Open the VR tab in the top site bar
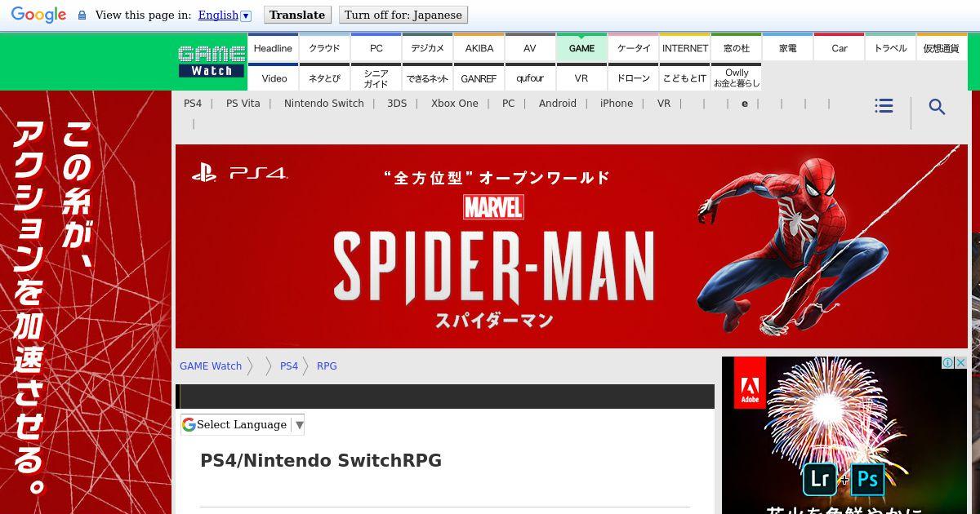 click(581, 78)
